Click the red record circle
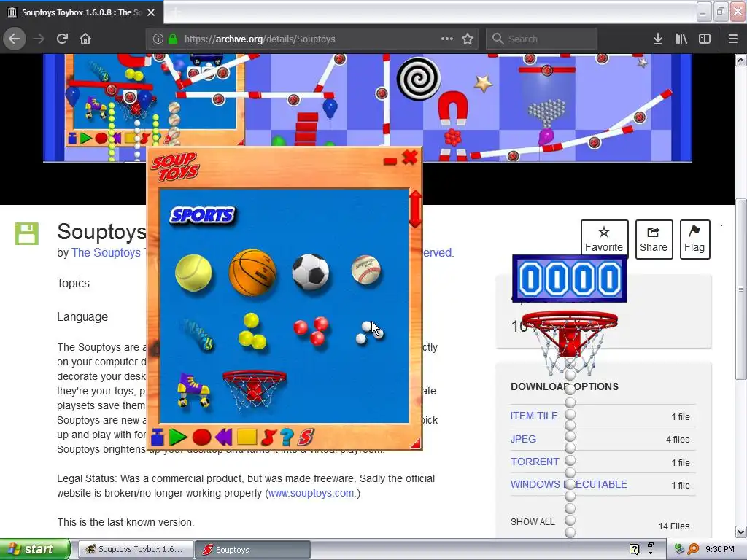 [201, 437]
